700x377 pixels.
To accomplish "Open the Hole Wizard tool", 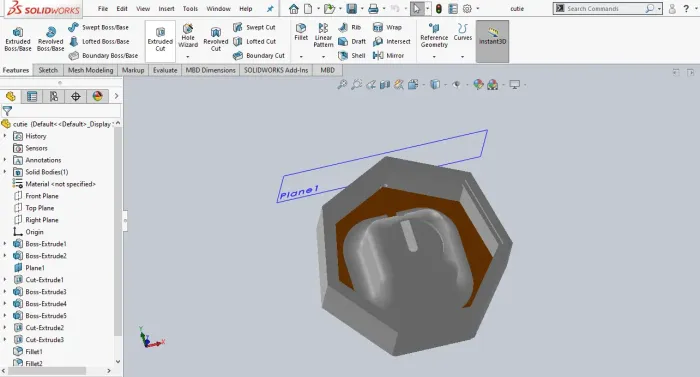I will coord(188,36).
